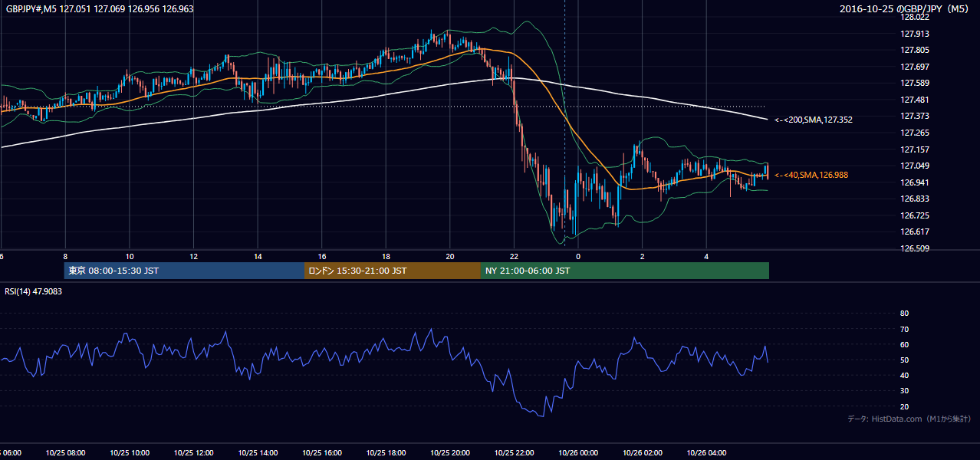Image resolution: width=980 pixels, height=460 pixels.
Task: Click hour tick 8 under the price chart
Action: click(x=65, y=257)
